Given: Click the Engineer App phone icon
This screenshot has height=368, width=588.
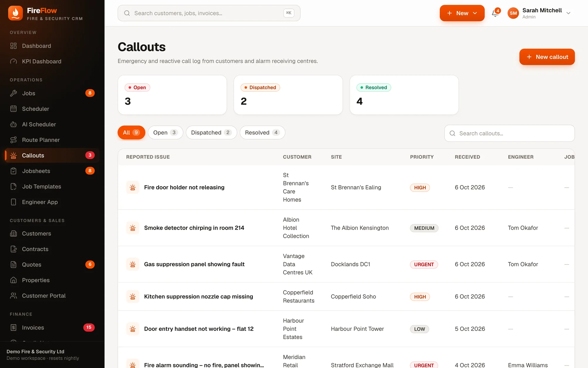Looking at the screenshot, I should [x=14, y=202].
